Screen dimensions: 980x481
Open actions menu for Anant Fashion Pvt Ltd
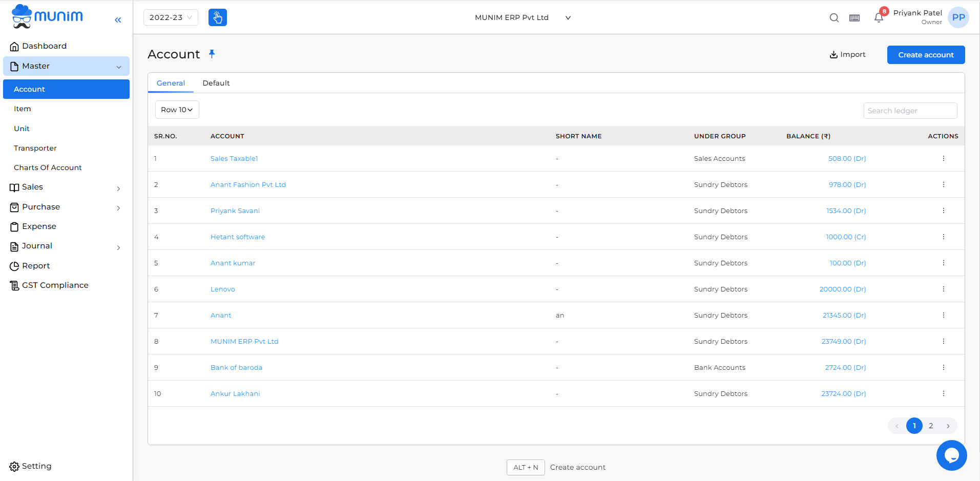943,184
